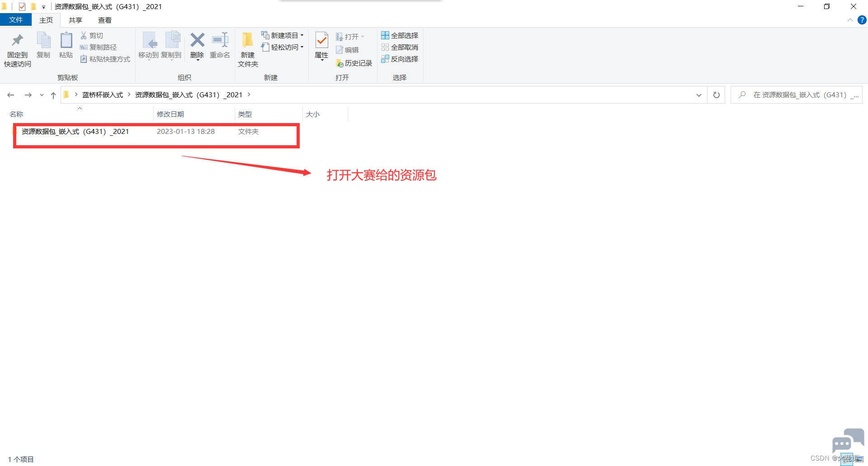This screenshot has height=466, width=868.
Task: Click the date 2023-01-13 18:28
Action: tap(186, 131)
